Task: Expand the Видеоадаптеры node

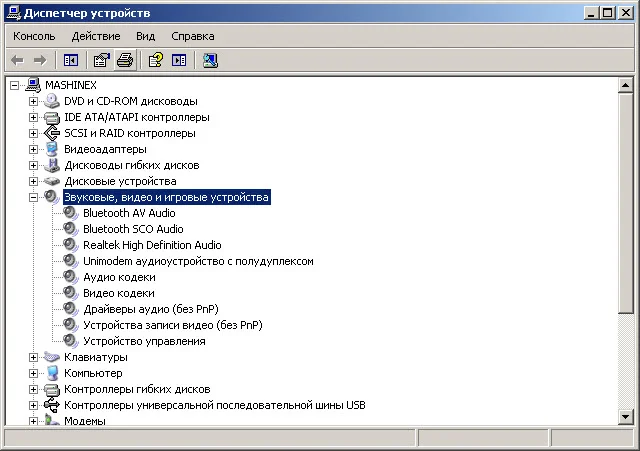Action: (33, 149)
